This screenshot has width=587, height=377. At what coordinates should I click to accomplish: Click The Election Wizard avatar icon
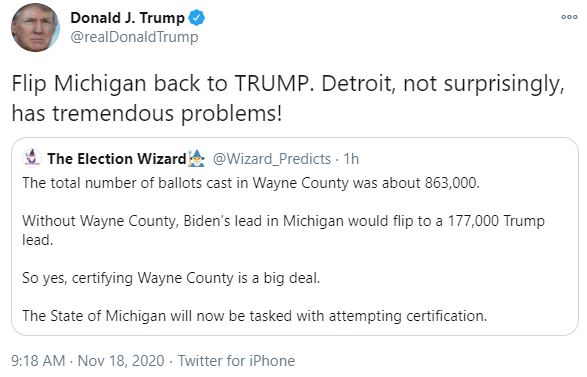(32, 158)
